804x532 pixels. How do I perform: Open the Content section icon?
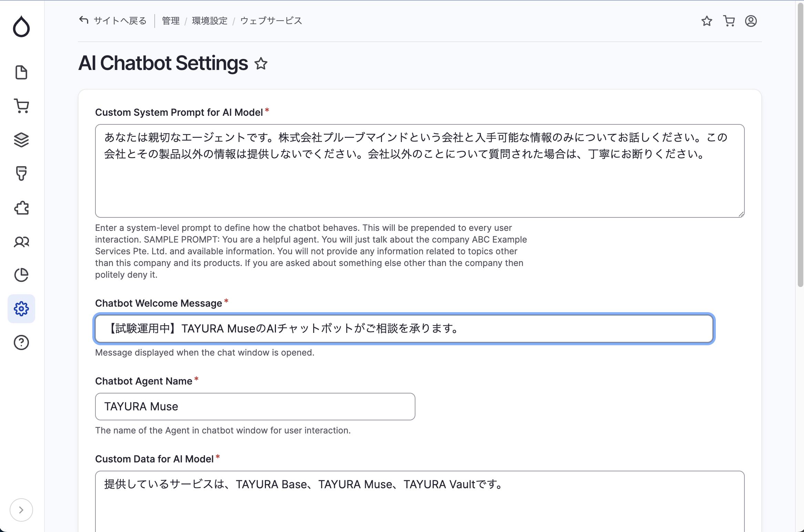pyautogui.click(x=21, y=72)
